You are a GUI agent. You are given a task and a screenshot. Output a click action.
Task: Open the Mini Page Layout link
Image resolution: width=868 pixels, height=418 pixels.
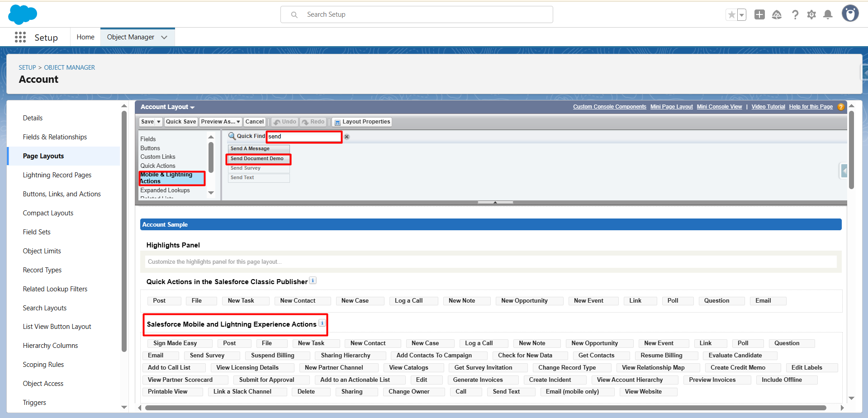(671, 107)
